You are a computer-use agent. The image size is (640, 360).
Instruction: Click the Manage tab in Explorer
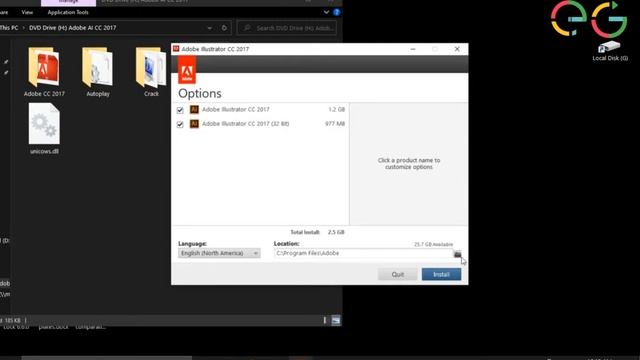point(69,2)
